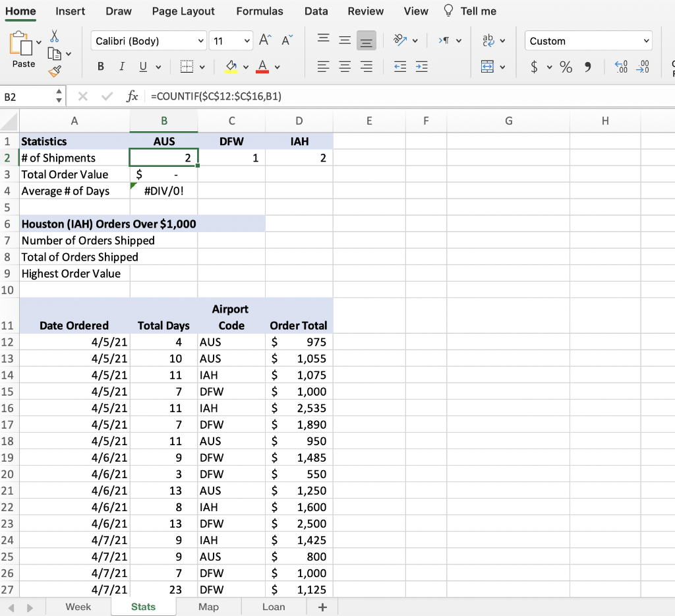Open the View ribbon tab
The width and height of the screenshot is (675, 616).
(416, 11)
